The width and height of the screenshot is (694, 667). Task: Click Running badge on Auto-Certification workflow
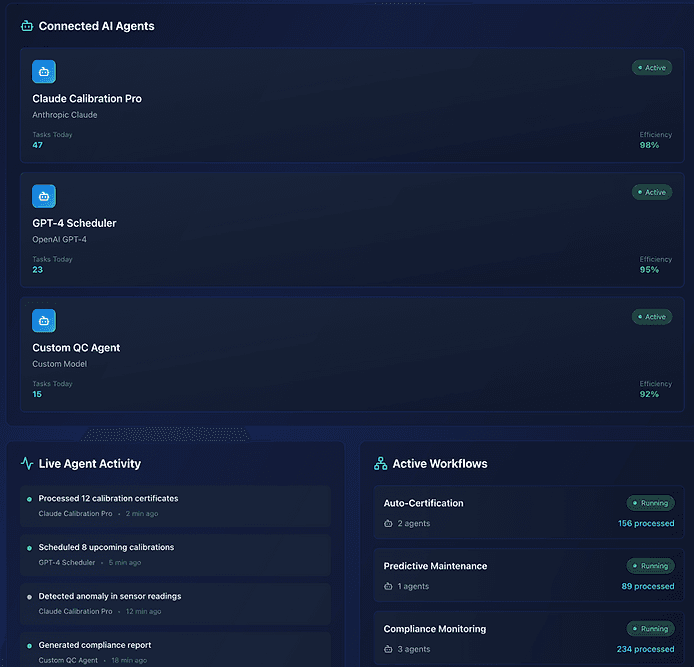point(650,503)
